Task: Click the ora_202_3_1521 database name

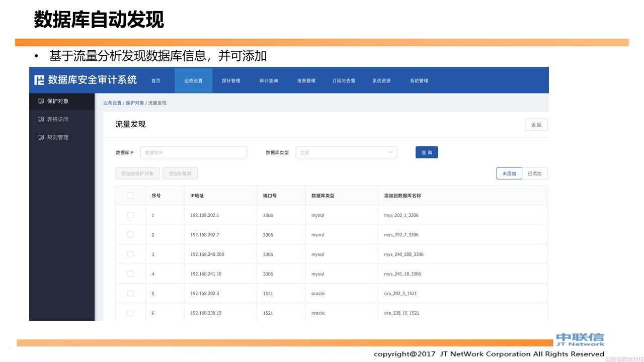Action: [x=400, y=294]
